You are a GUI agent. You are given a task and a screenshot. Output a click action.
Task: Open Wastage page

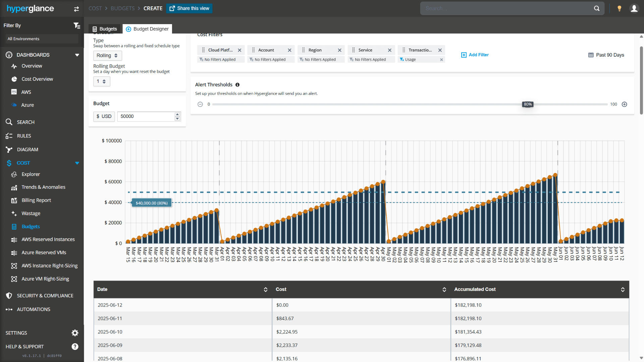(31, 214)
